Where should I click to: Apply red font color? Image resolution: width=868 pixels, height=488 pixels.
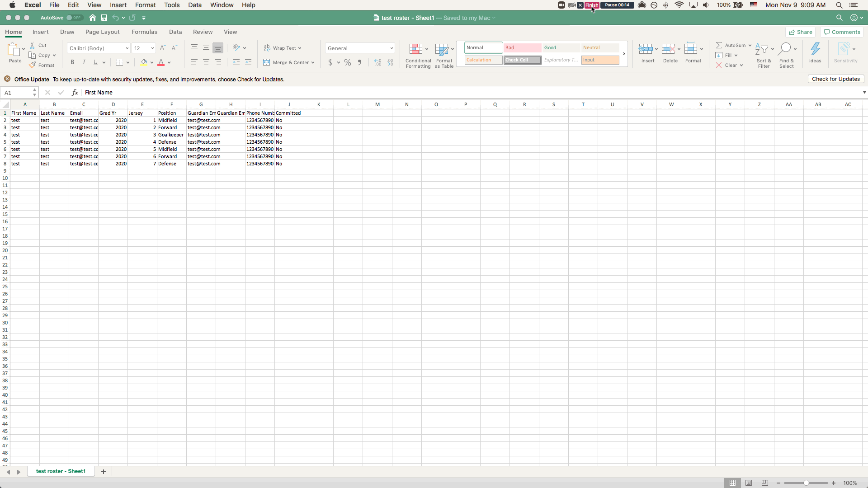tap(161, 62)
